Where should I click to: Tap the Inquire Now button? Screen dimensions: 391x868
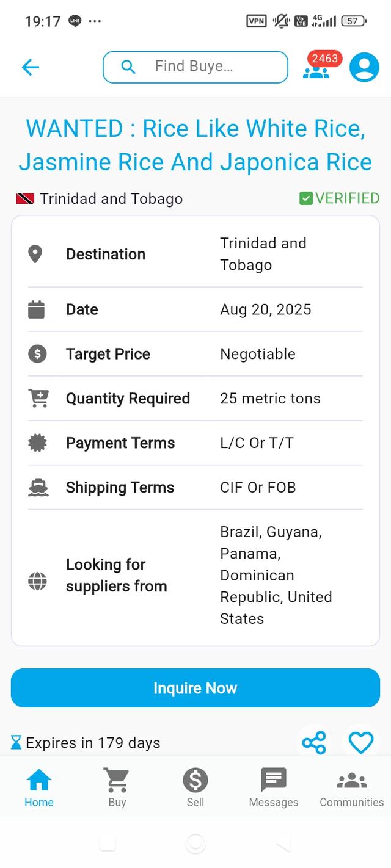195,688
